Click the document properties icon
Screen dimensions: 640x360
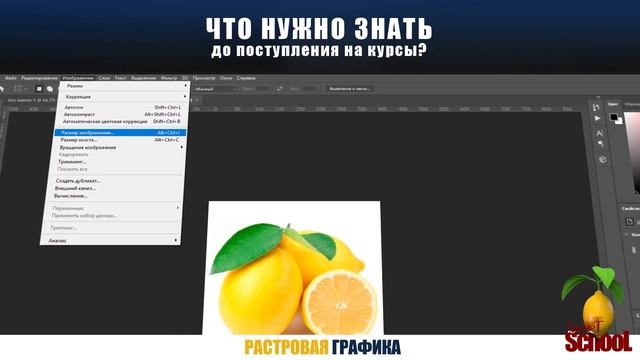coord(629,222)
